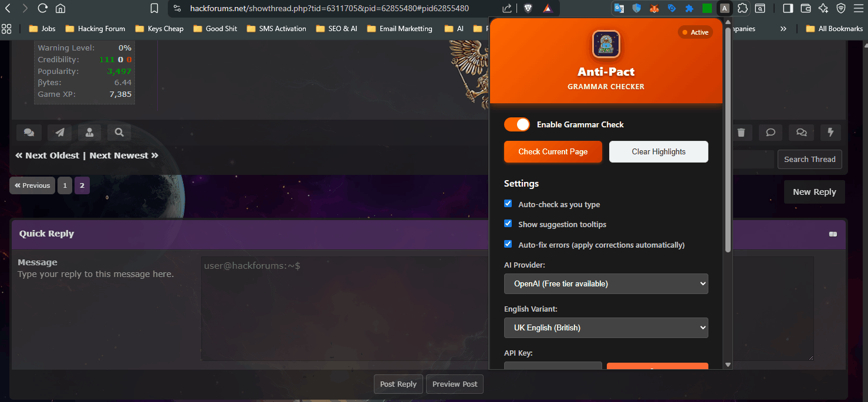Open the AI Provider dropdown

pyautogui.click(x=606, y=283)
